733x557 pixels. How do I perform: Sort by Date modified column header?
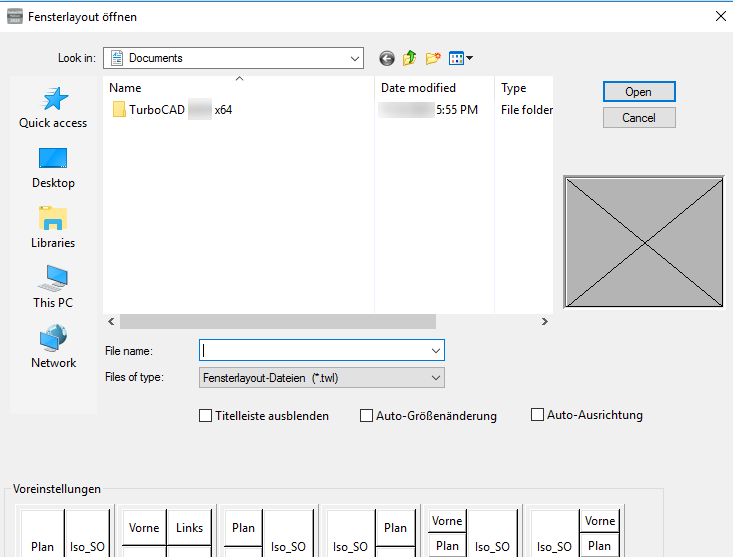click(434, 87)
